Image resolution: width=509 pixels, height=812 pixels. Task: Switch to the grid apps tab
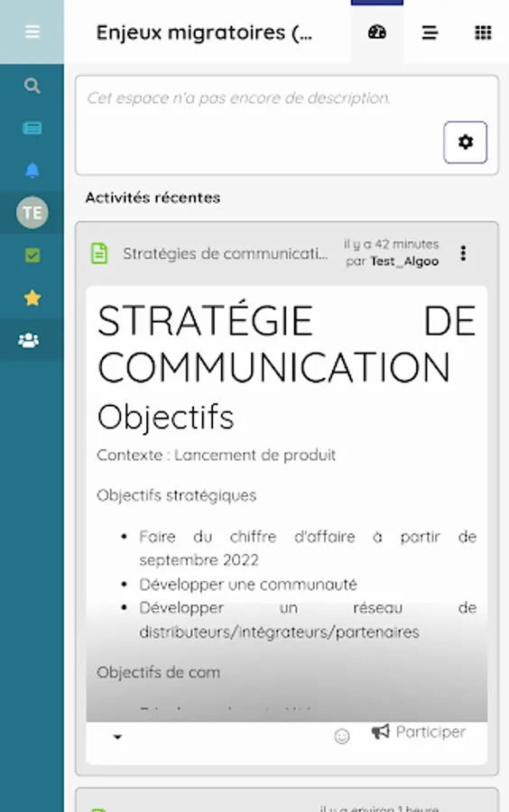pyautogui.click(x=483, y=32)
